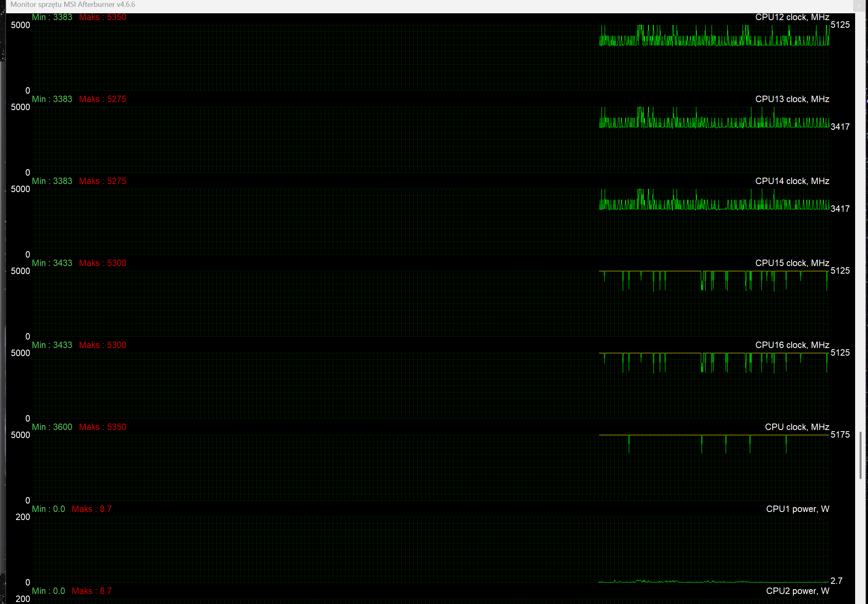The height and width of the screenshot is (604, 868).
Task: Click the vertical scrollbar thumb on right
Action: [860, 455]
